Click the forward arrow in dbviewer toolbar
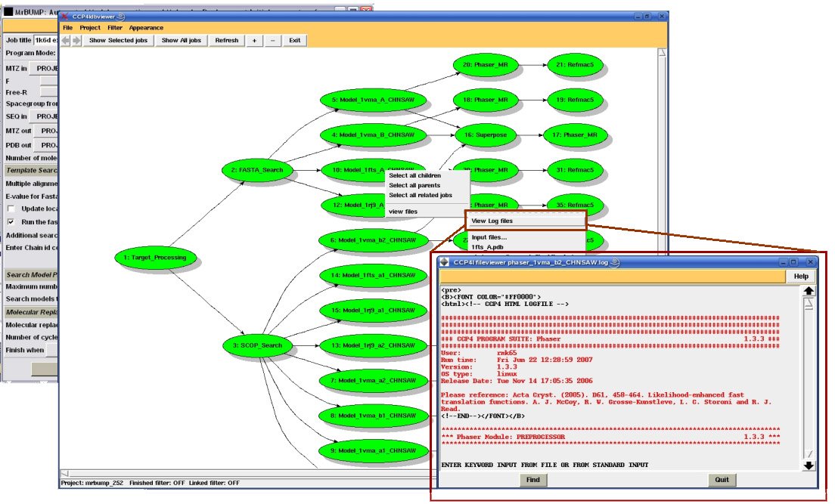The width and height of the screenshot is (835, 504). click(76, 41)
